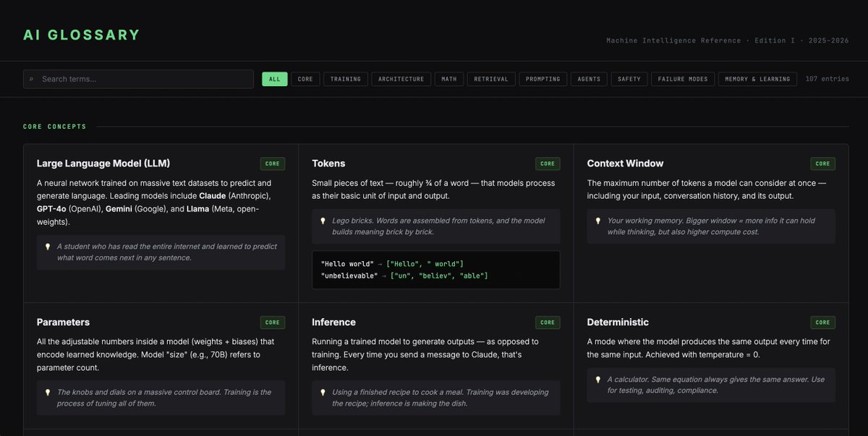
Task: Click the bold Llama text
Action: coord(197,209)
